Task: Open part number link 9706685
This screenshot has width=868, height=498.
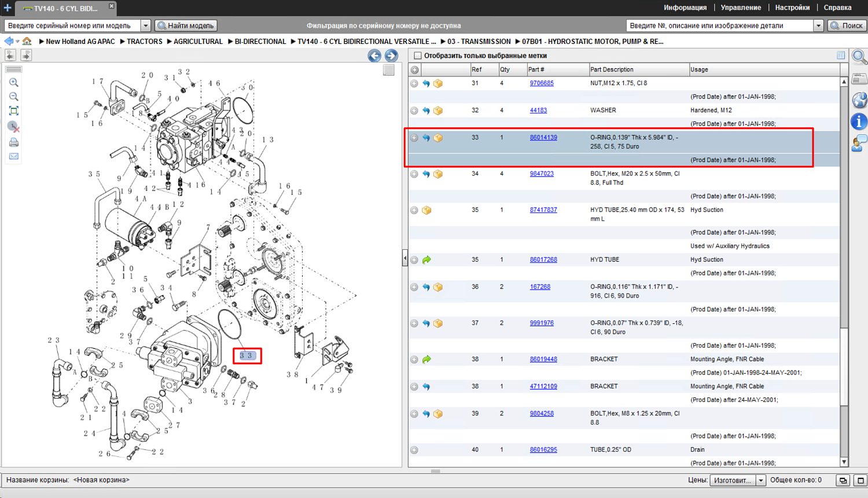Action: click(542, 83)
